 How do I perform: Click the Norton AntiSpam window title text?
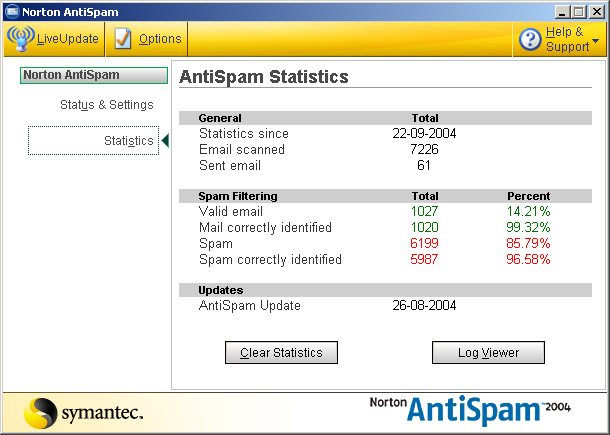point(70,12)
